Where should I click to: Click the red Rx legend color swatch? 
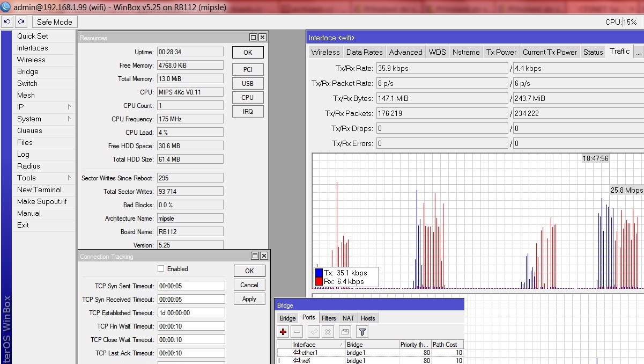tap(319, 281)
